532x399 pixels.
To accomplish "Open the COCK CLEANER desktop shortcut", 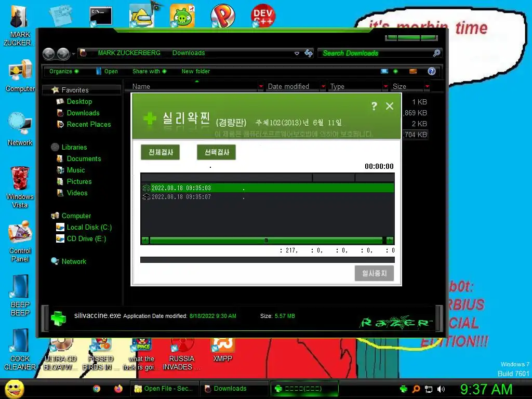I will [x=20, y=350].
